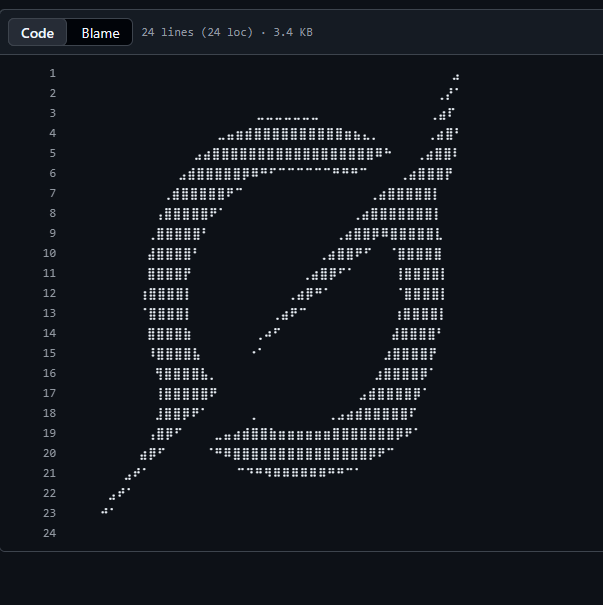Select line number 17
This screenshot has width=603, height=605.
tap(50, 394)
